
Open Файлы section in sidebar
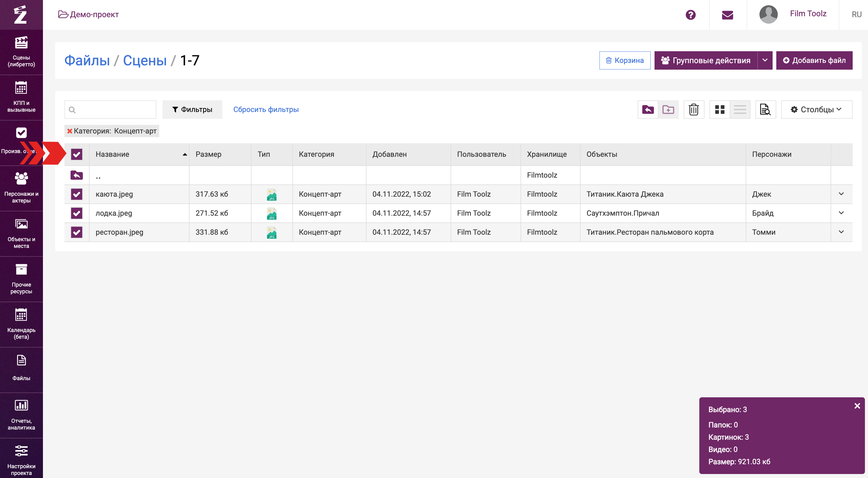click(21, 370)
